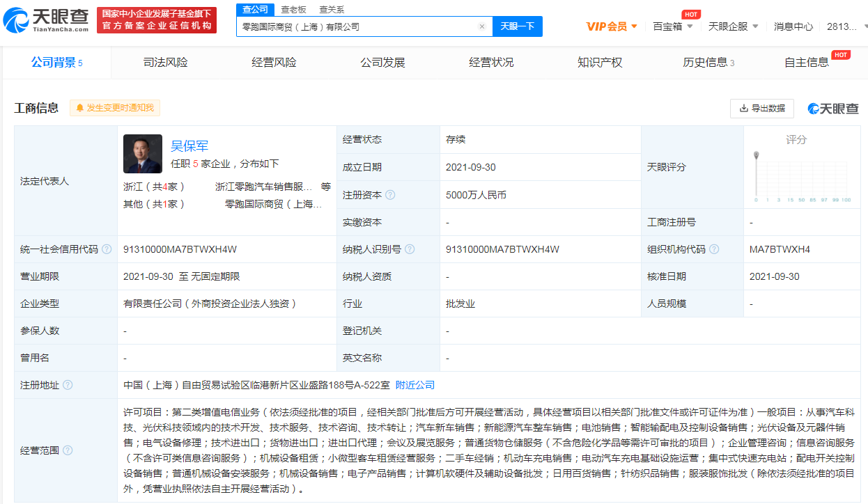Viewport: 868px width, 504px height.
Task: Expand the 天眼企服 dropdown
Action: (733, 26)
